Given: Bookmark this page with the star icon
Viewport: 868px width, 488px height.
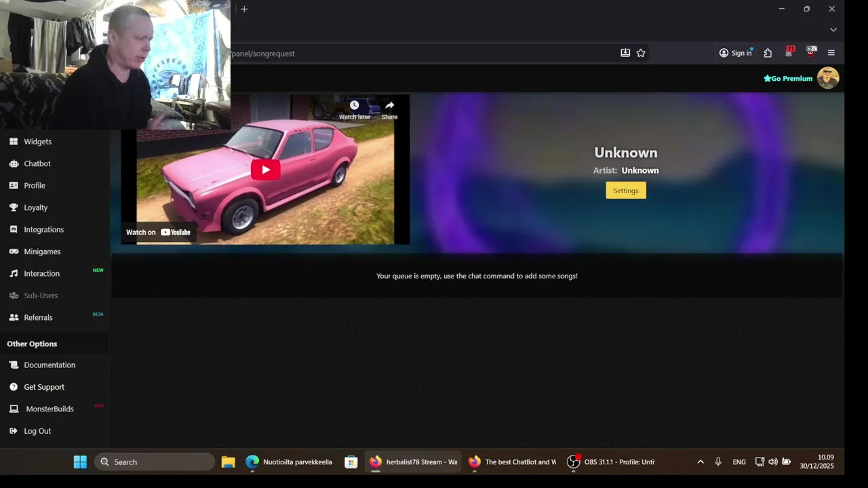Looking at the screenshot, I should click(x=641, y=53).
